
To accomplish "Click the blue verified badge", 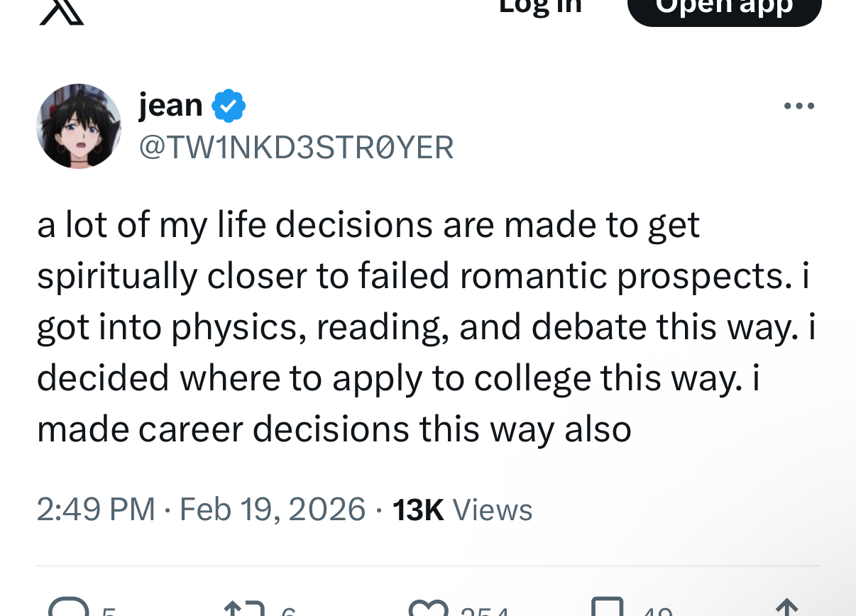I will tap(229, 106).
